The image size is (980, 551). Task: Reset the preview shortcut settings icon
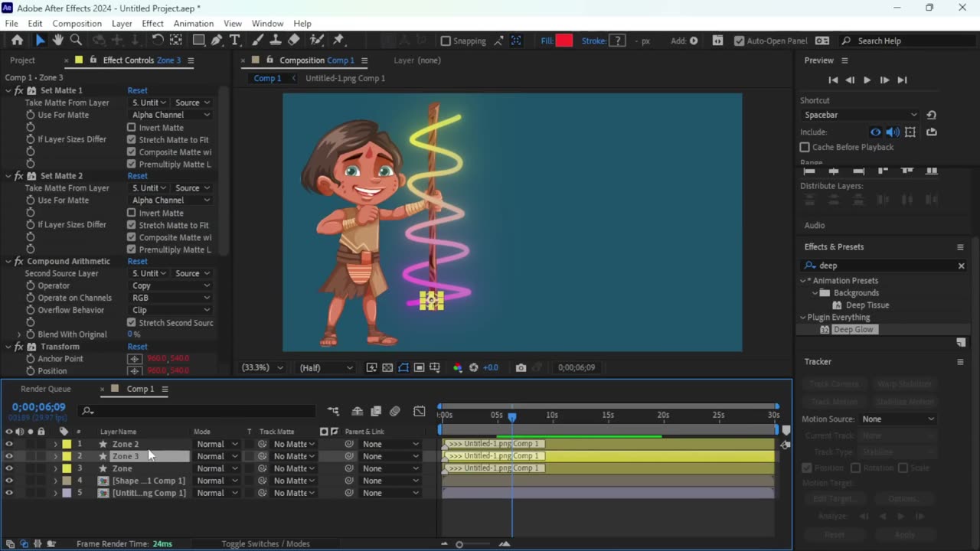pyautogui.click(x=931, y=115)
